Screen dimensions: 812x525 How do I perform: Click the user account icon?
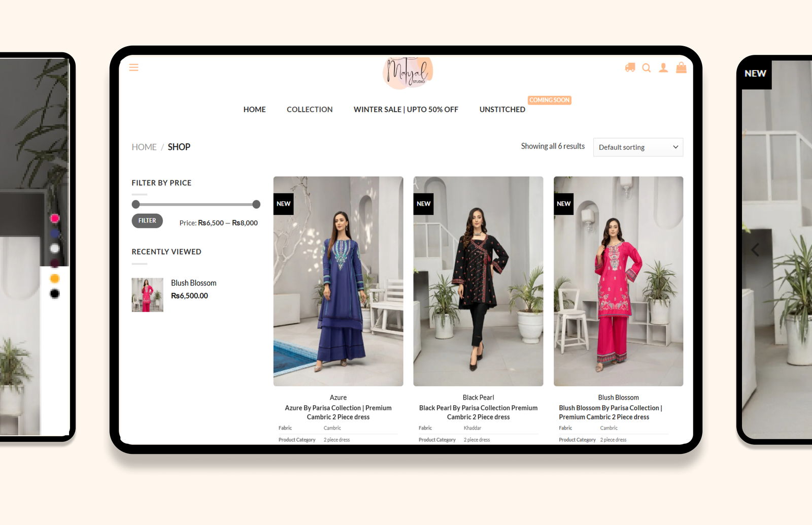[x=663, y=68]
